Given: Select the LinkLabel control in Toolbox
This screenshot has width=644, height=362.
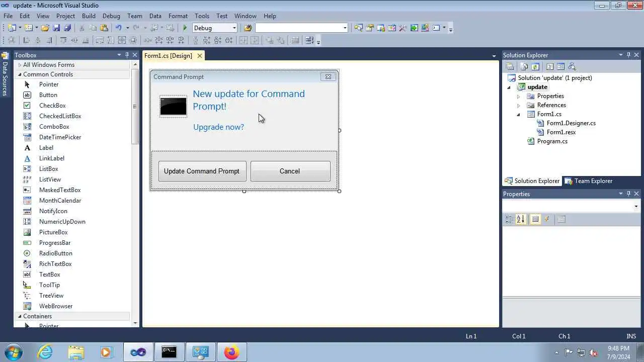Looking at the screenshot, I should 52,158.
